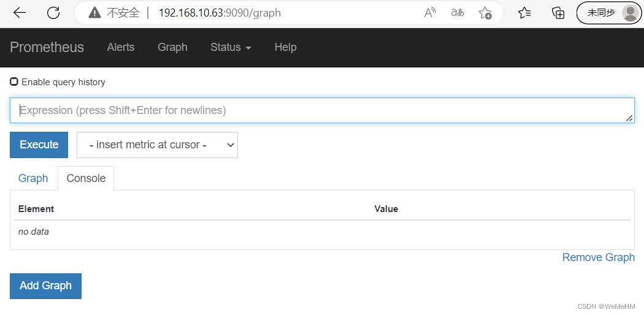Focus the Expression input field

click(322, 110)
